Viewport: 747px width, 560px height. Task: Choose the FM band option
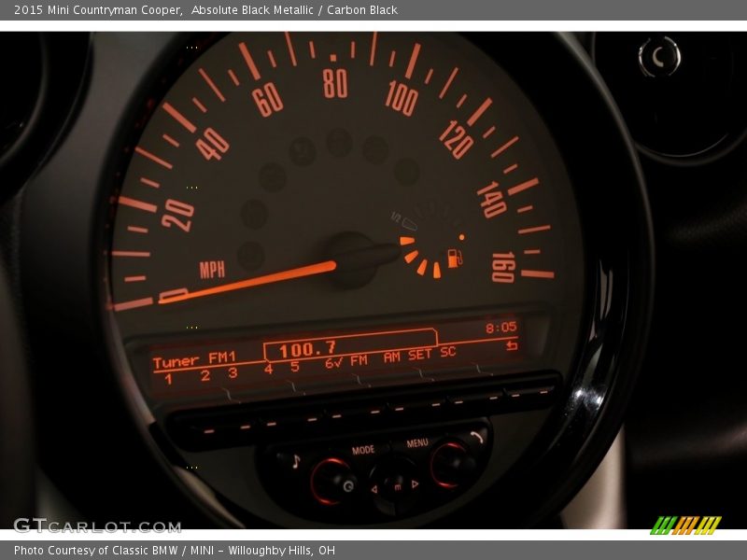pyautogui.click(x=359, y=360)
